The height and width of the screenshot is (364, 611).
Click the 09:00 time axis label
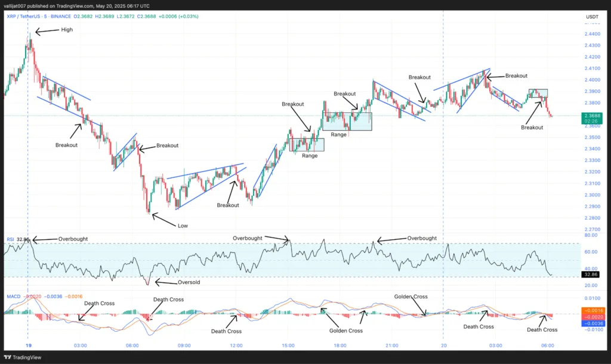coord(184,346)
